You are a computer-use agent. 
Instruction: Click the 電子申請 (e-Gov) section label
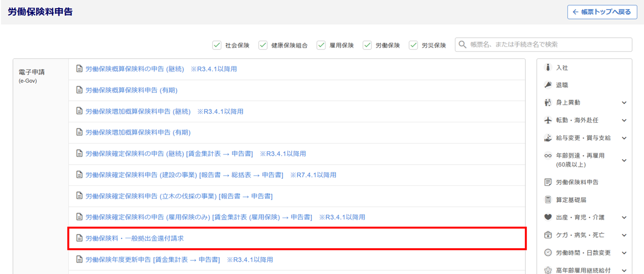point(31,76)
